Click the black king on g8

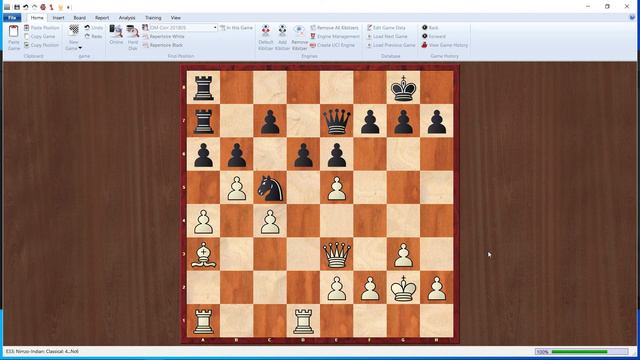403,88
